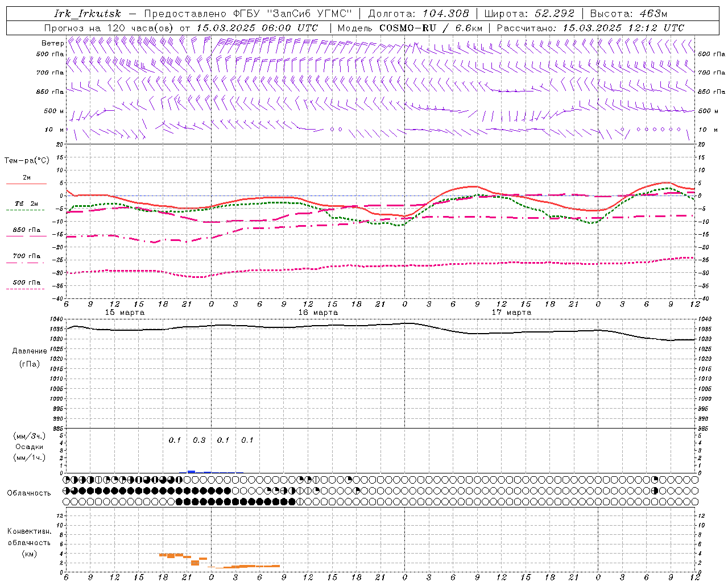Viewport: 728px width, 582px height.
Task: Click the Ветер wind panel label
Action: (x=52, y=43)
